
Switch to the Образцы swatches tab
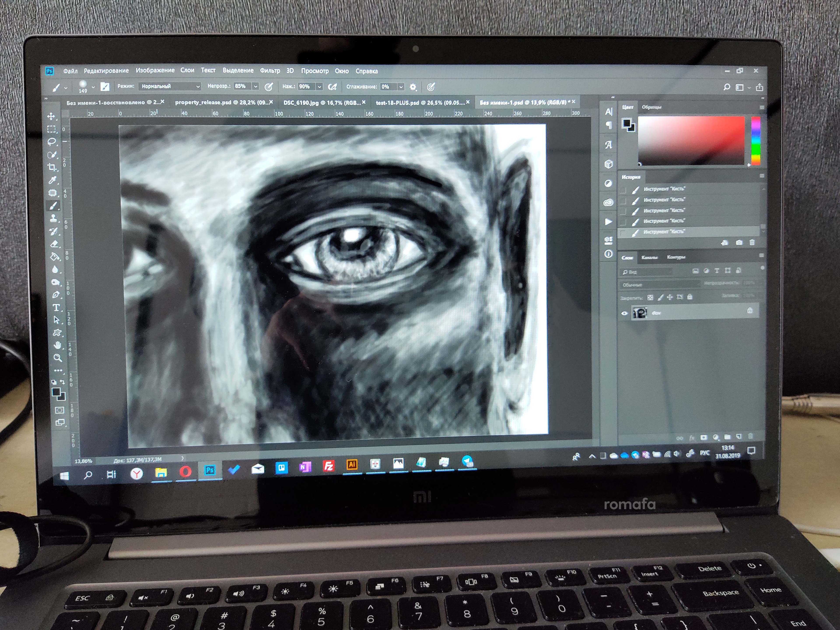[652, 107]
